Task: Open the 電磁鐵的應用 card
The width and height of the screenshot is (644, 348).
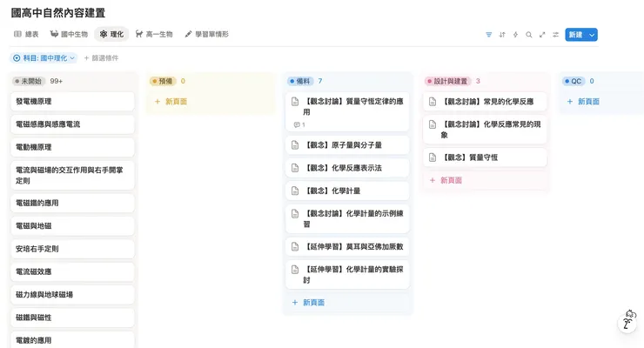Action: click(72, 203)
